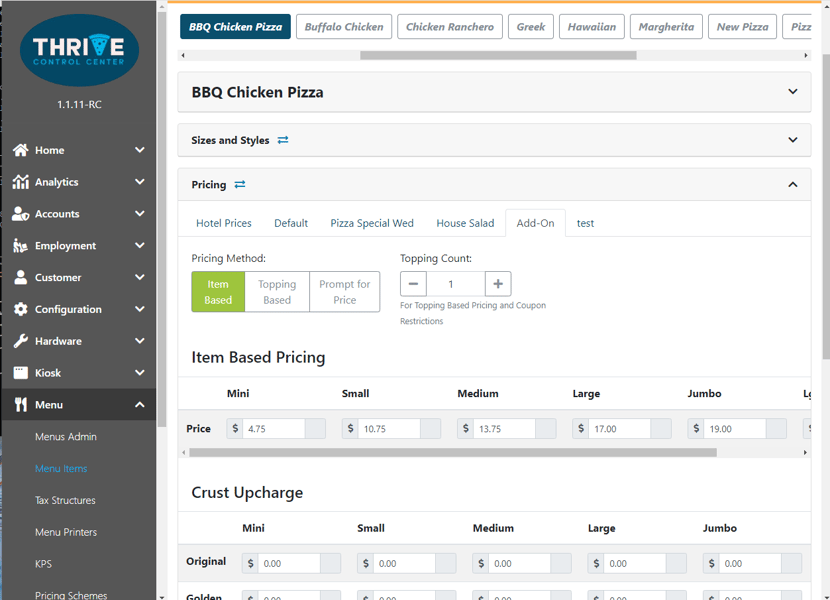Select the Accounts people icon
830x600 pixels.
tap(20, 213)
